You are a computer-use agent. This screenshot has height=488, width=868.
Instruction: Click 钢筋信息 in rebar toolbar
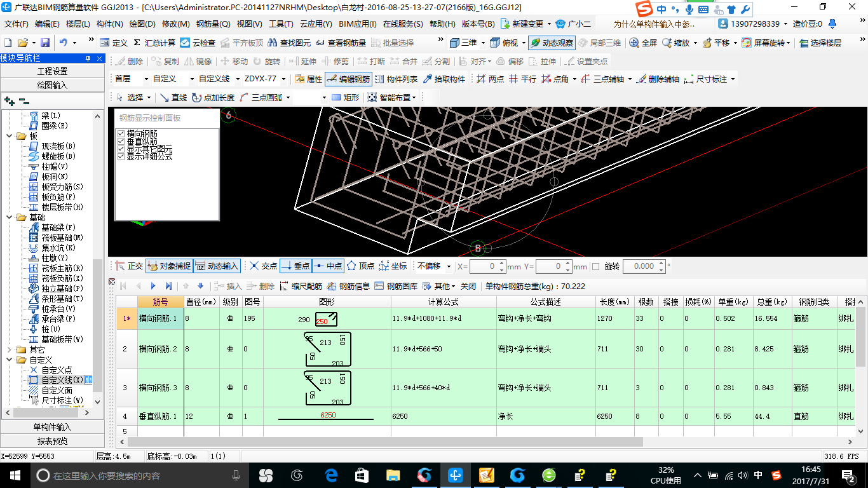click(x=348, y=286)
